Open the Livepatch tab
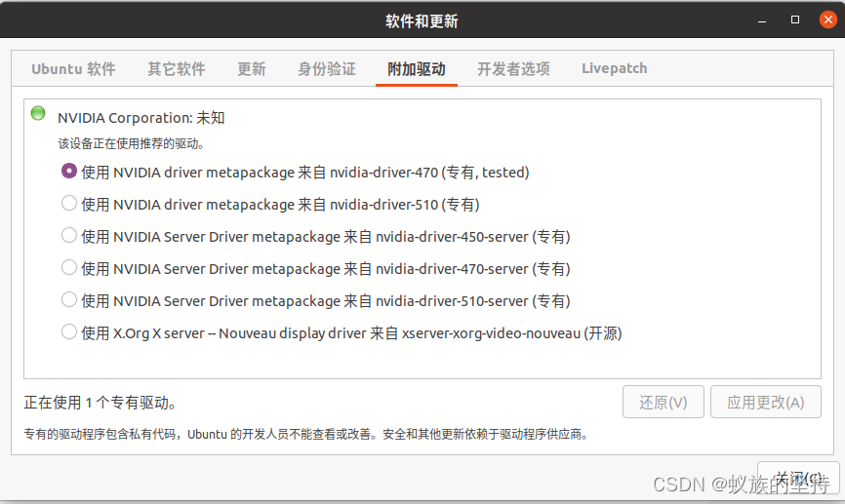Viewport: 845px width, 504px height. point(615,69)
